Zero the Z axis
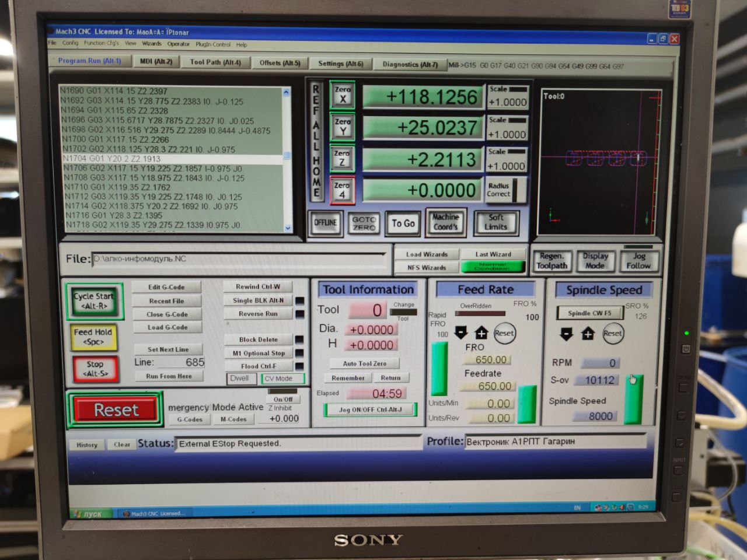Viewport: 747px width, 560px height. (342, 158)
